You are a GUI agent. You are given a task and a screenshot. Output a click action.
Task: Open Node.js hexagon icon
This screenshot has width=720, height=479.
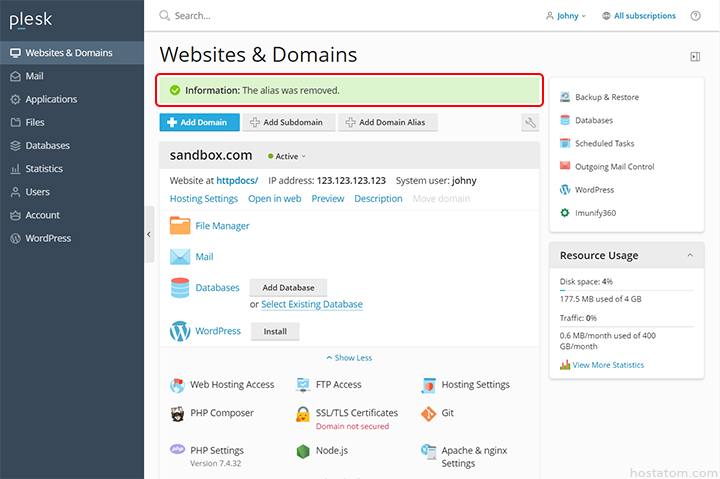302,451
